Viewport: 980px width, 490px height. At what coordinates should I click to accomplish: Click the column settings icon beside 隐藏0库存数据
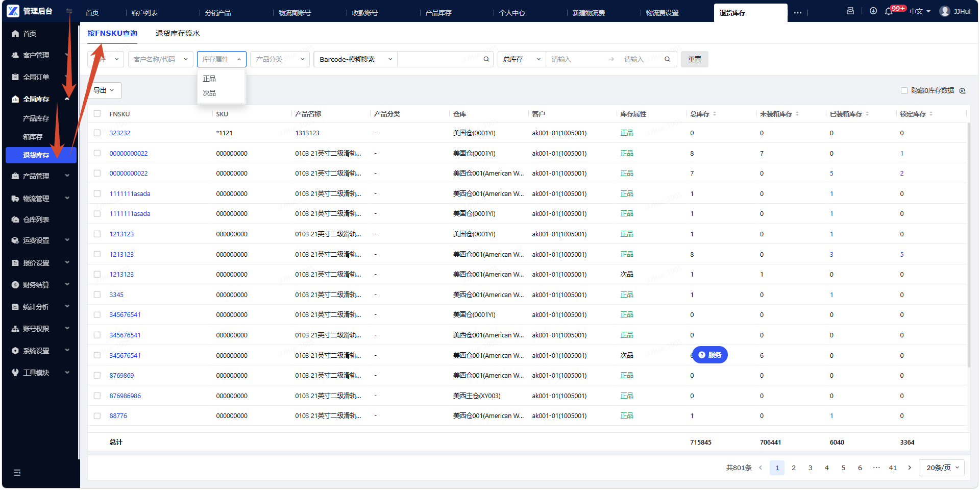963,91
